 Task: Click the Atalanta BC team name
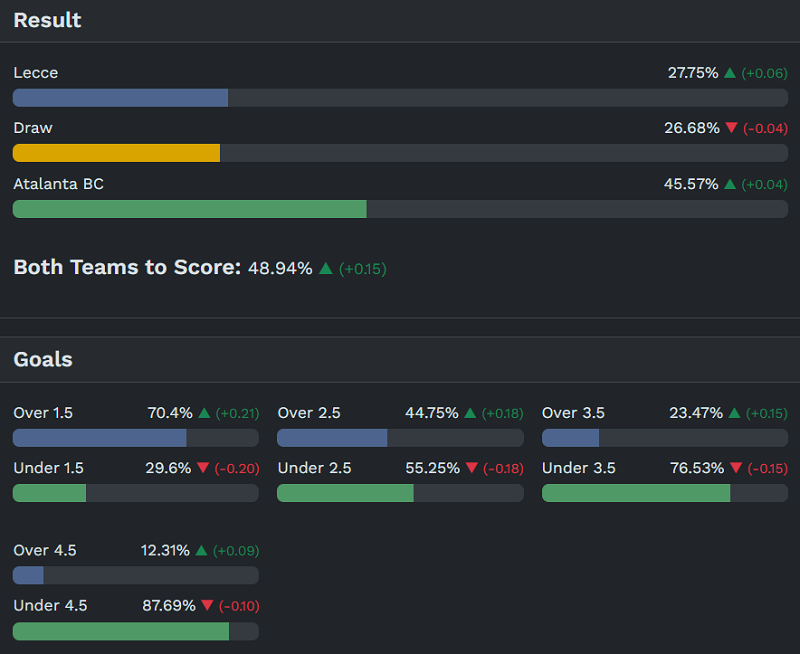(x=58, y=184)
